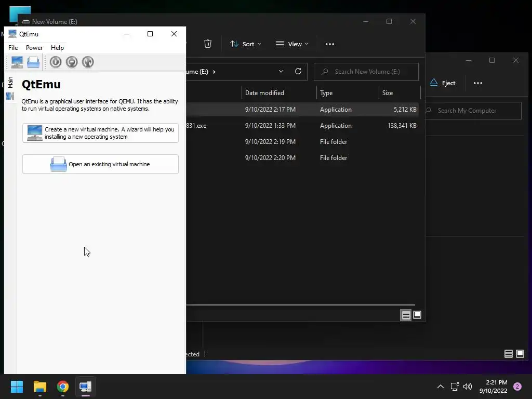Expand the address bar history chevron
This screenshot has height=399, width=532.
(x=281, y=72)
